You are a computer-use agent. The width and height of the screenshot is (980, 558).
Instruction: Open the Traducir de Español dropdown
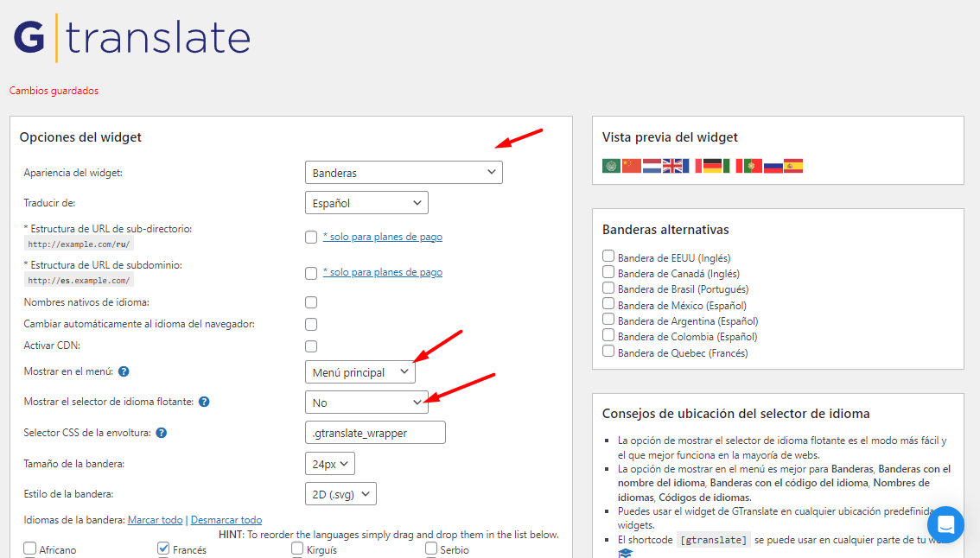[x=366, y=203]
